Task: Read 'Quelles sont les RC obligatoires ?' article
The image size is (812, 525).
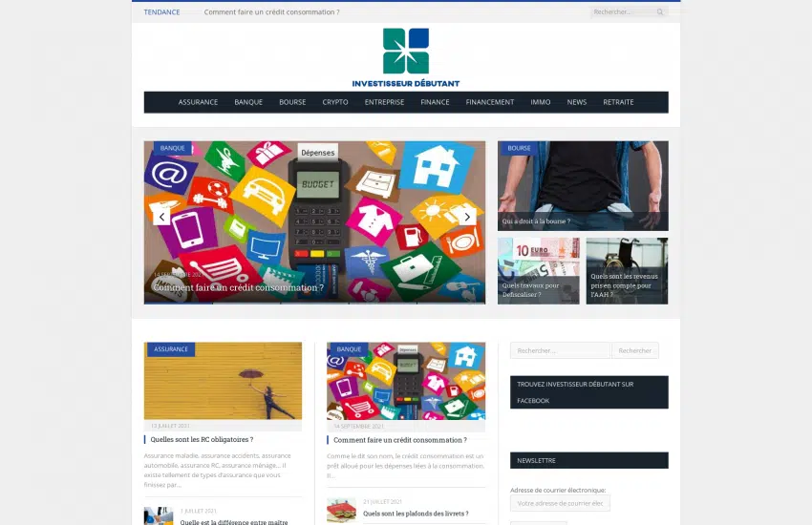Action: pyautogui.click(x=202, y=440)
